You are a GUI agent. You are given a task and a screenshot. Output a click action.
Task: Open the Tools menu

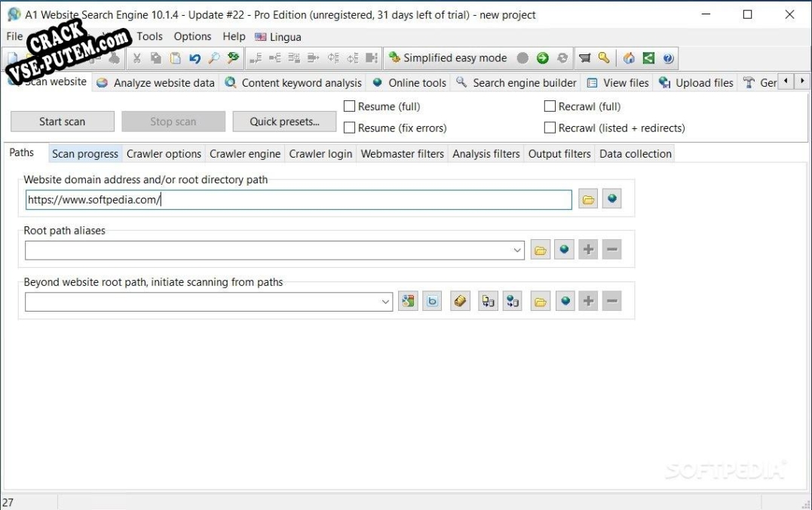point(150,36)
